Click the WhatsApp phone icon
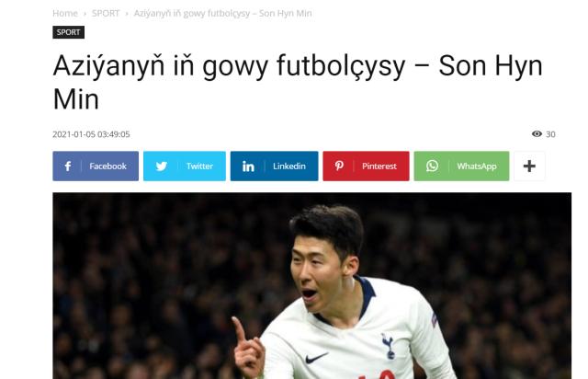588x379 pixels. click(x=432, y=166)
